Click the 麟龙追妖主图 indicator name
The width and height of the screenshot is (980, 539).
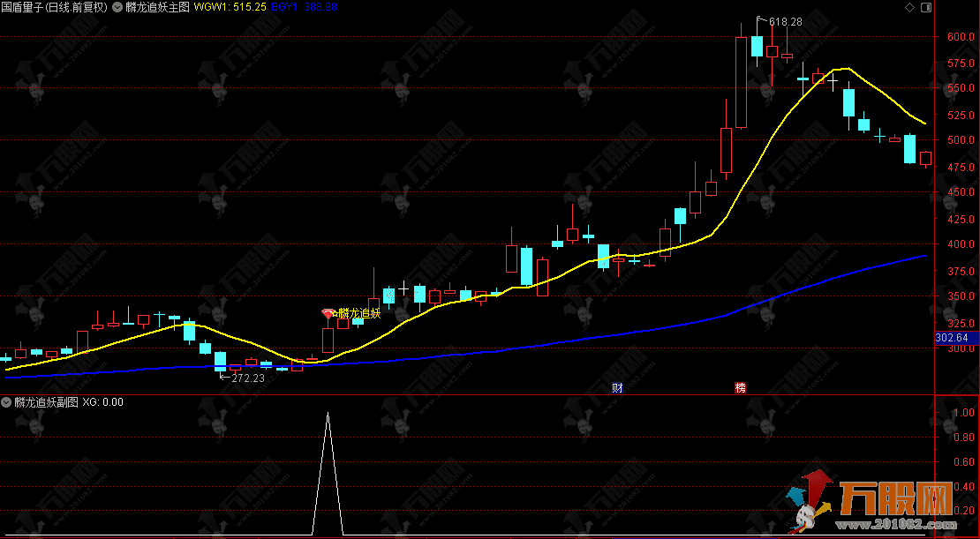click(x=157, y=7)
